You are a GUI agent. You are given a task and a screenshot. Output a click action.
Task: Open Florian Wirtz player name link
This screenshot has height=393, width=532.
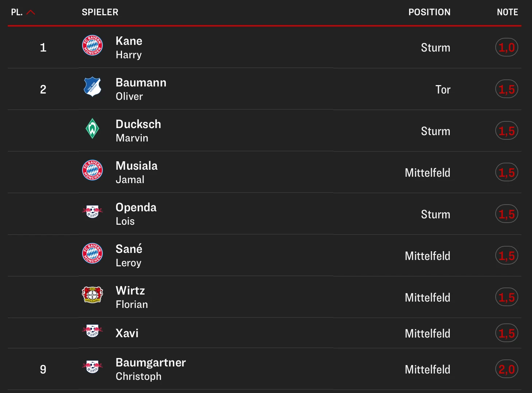tap(131, 297)
